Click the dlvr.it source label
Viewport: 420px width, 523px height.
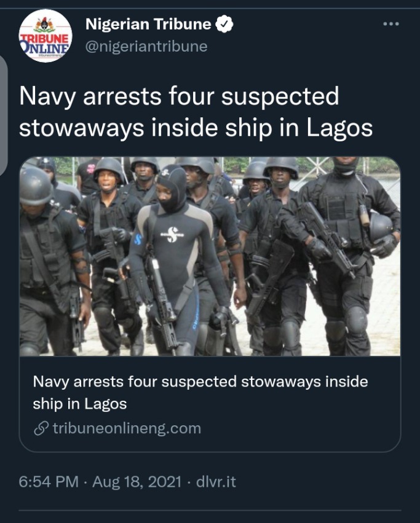click(x=216, y=482)
